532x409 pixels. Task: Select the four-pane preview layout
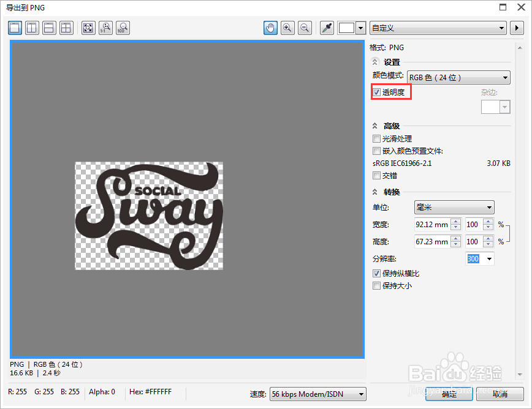pos(66,28)
